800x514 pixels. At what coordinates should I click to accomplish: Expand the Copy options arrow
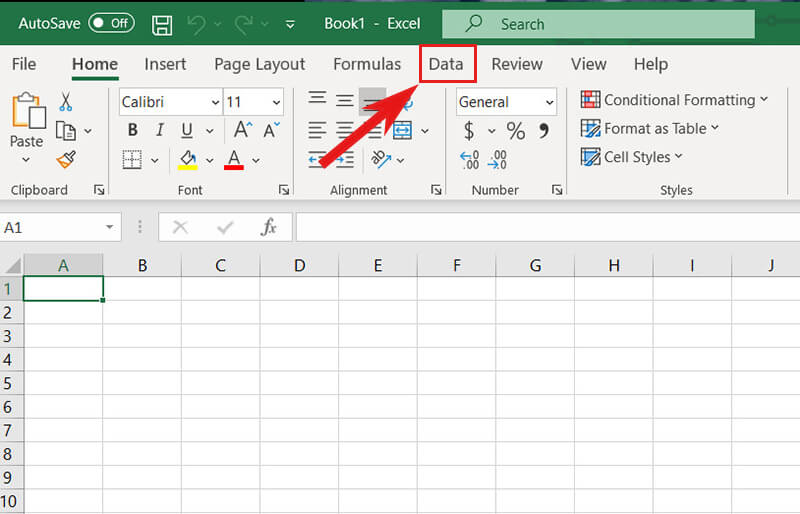pyautogui.click(x=88, y=131)
